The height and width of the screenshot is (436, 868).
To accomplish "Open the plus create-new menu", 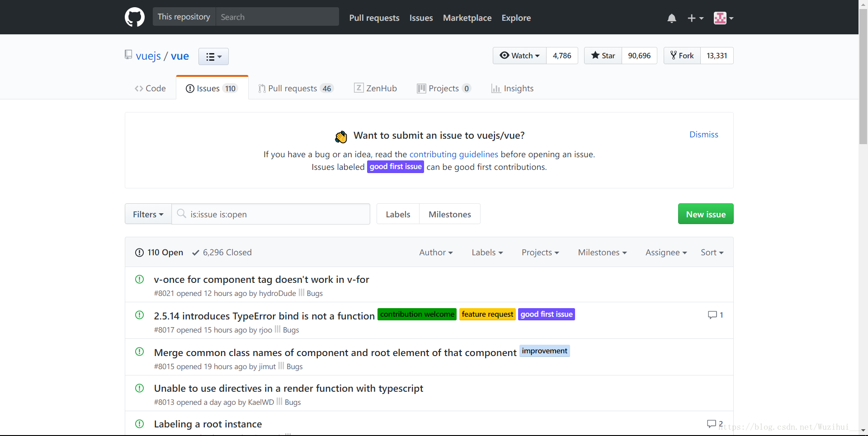I will pos(695,18).
